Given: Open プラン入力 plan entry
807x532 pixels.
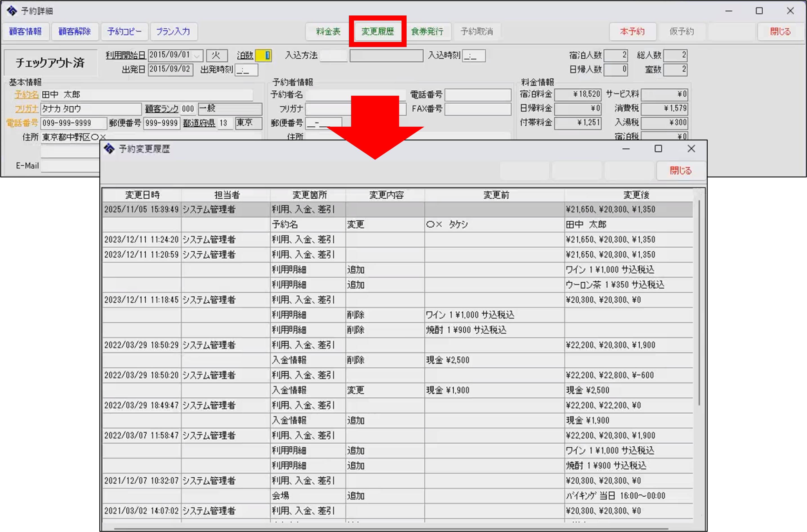Looking at the screenshot, I should [x=173, y=32].
